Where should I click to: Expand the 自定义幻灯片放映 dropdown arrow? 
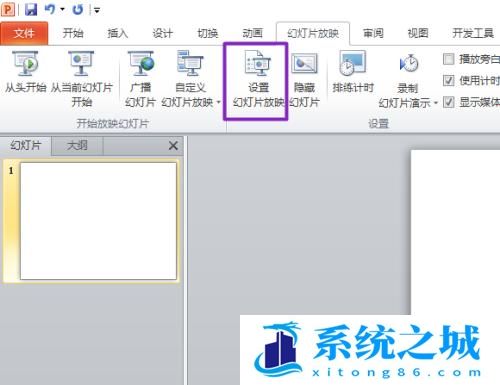[219, 102]
